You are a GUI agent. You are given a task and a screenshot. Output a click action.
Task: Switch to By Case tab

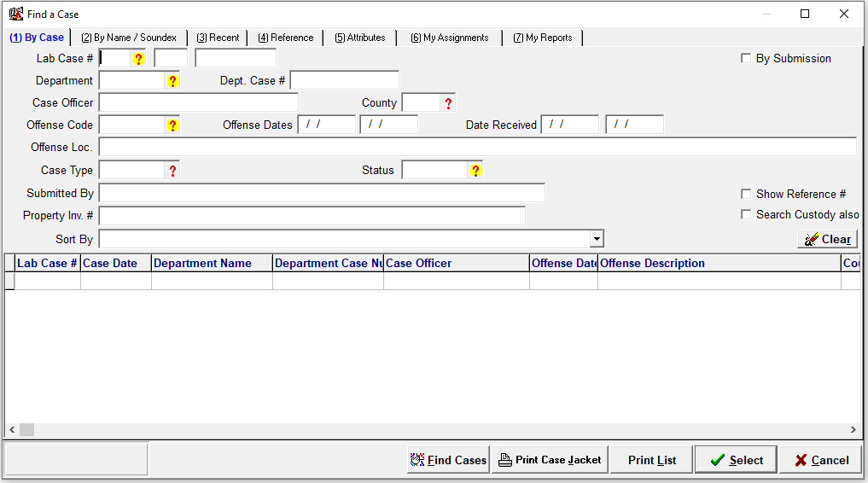pos(37,38)
